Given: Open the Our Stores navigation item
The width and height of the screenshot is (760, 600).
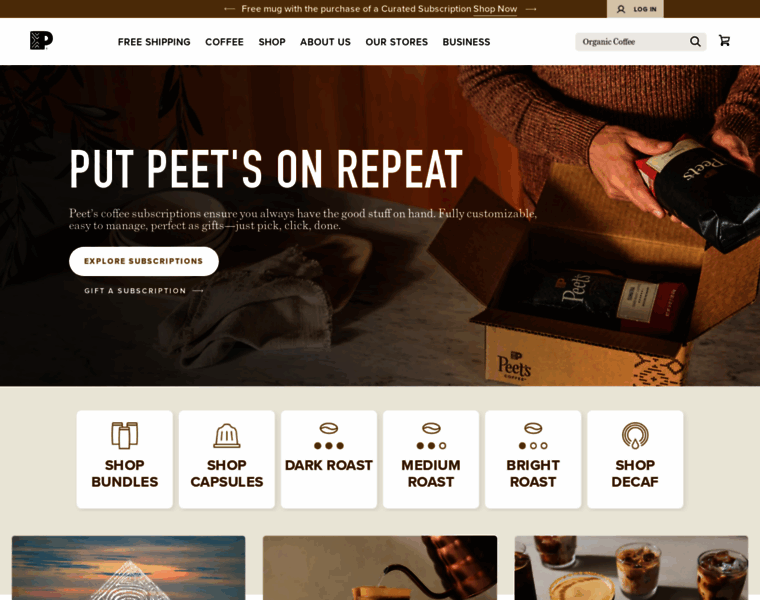Looking at the screenshot, I should [396, 42].
